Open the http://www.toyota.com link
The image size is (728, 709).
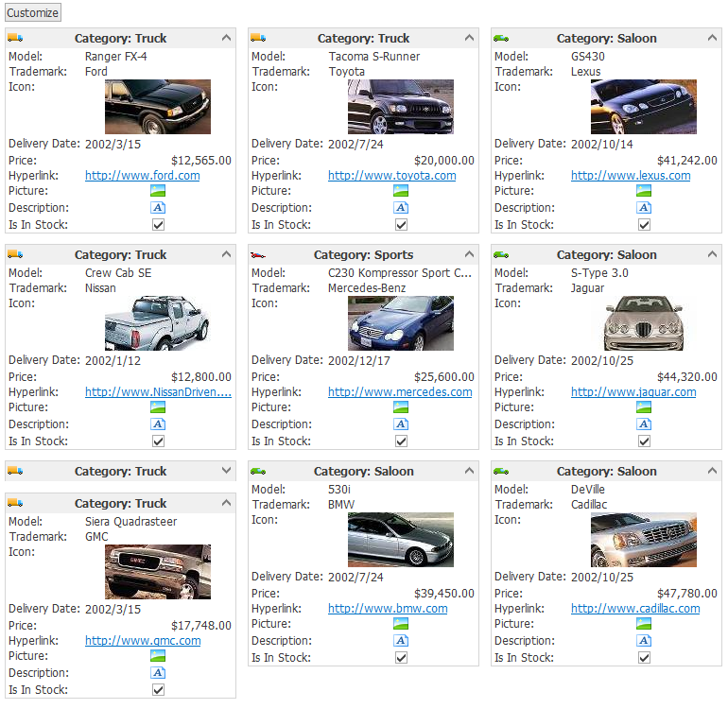point(391,176)
